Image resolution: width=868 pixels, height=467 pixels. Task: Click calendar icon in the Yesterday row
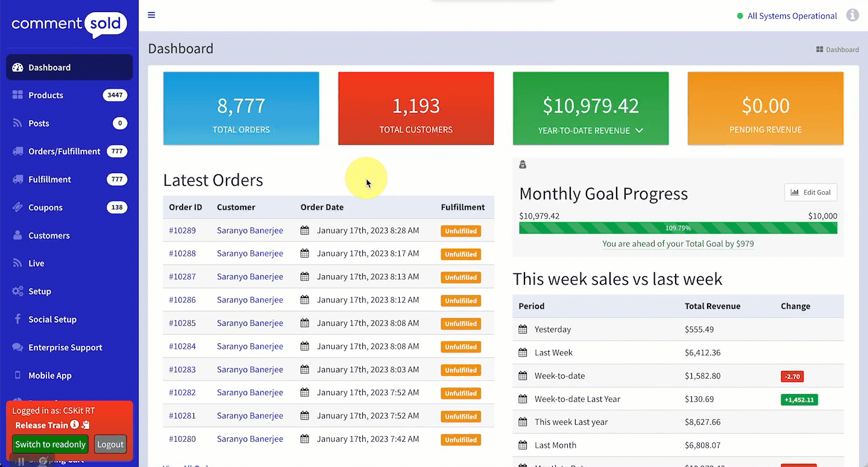tap(523, 329)
